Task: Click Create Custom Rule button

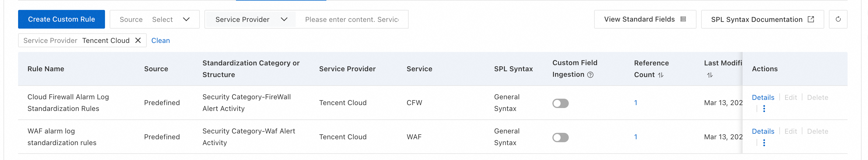Action: pyautogui.click(x=61, y=19)
